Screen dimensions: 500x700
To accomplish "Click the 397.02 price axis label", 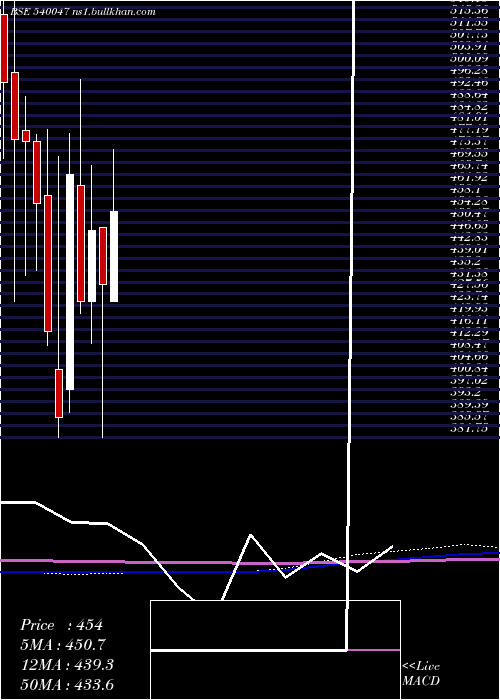I will (468, 381).
